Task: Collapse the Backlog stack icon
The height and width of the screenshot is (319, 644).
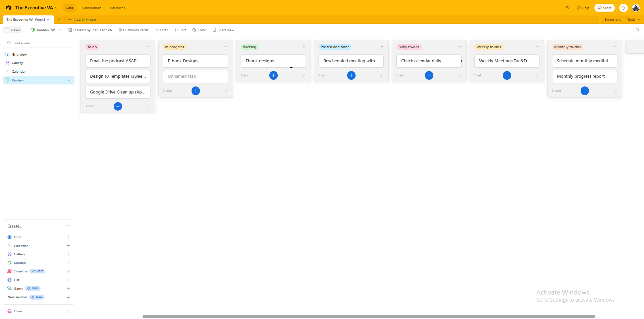Action: pos(304,75)
